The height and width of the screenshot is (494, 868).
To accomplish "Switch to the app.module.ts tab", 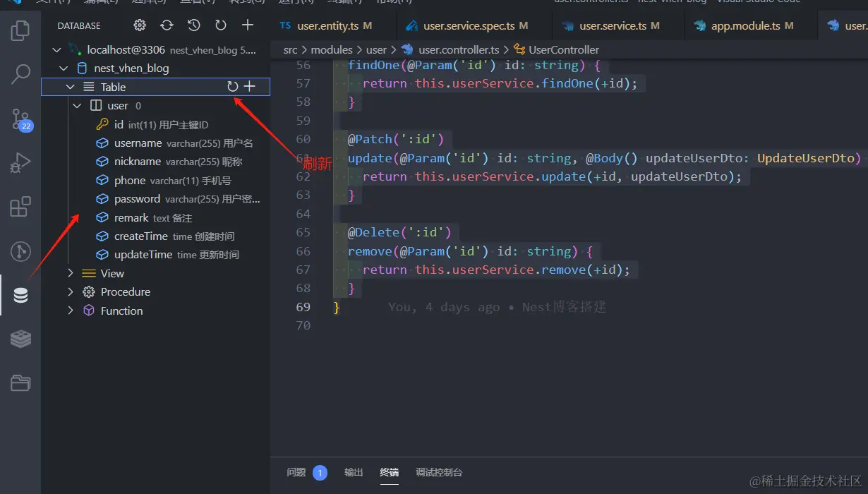I will tap(751, 25).
